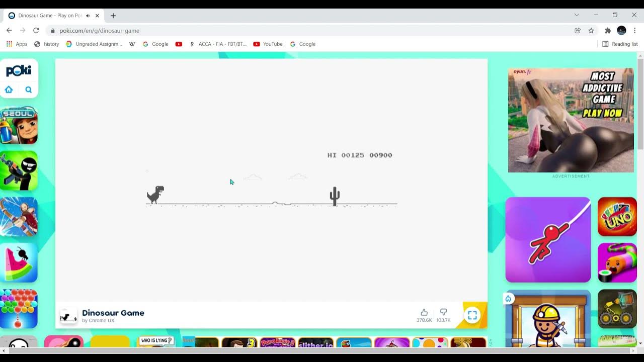
Task: Open the Wikipedia W bookmark
Action: pyautogui.click(x=132, y=44)
